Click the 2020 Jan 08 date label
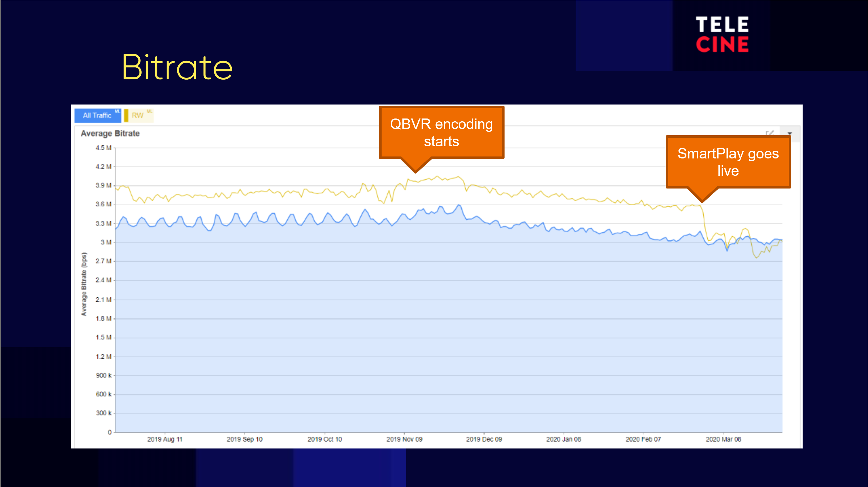 tap(564, 439)
